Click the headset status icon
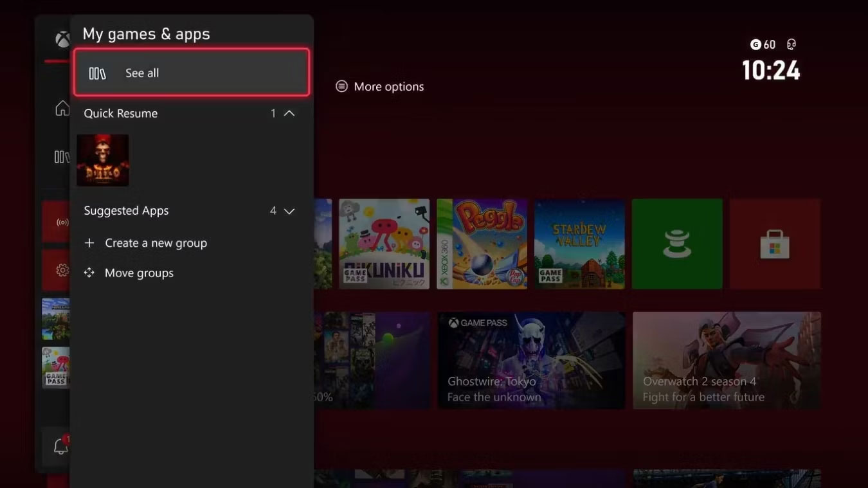 [791, 44]
